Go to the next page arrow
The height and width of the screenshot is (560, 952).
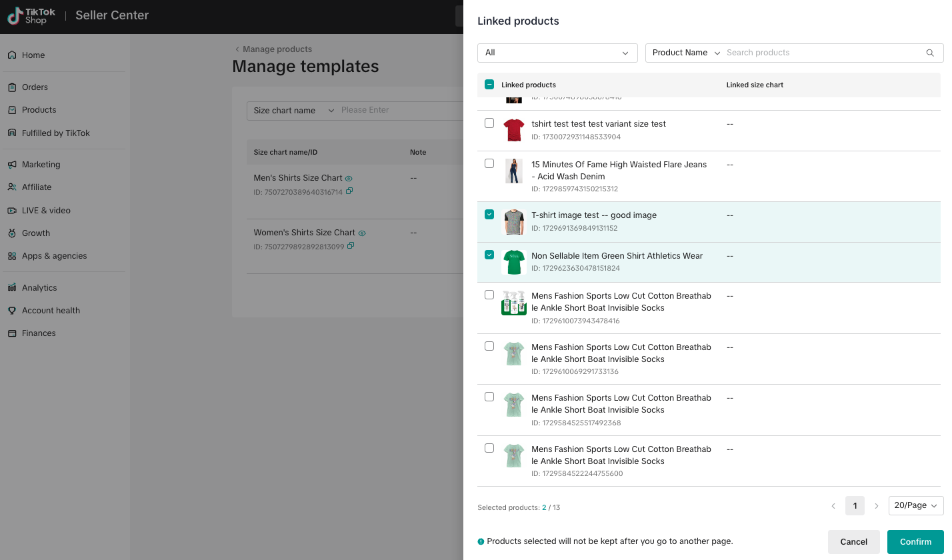(877, 506)
